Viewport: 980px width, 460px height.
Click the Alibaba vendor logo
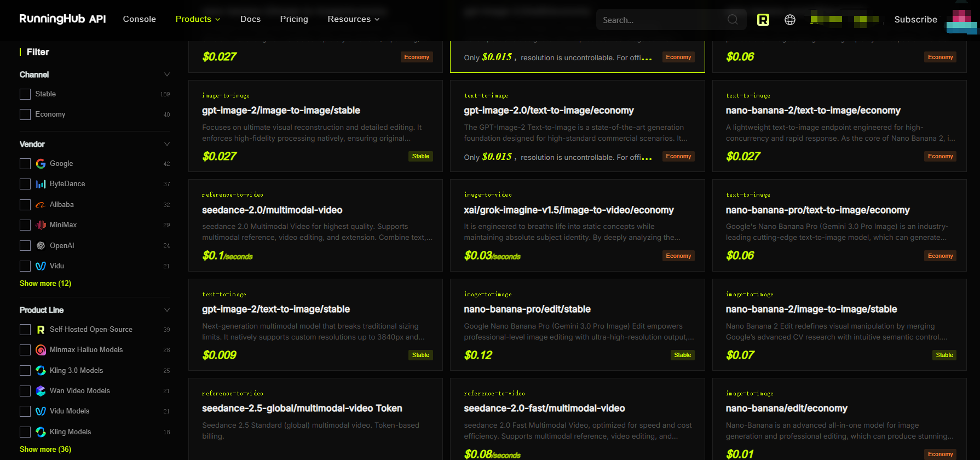(41, 205)
